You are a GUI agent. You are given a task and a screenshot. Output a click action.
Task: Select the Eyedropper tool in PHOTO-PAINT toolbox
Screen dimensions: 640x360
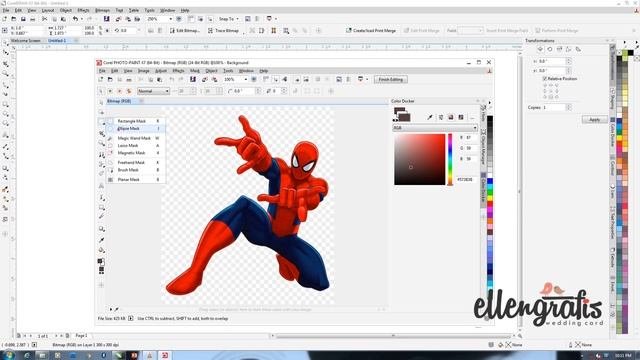[x=101, y=240]
